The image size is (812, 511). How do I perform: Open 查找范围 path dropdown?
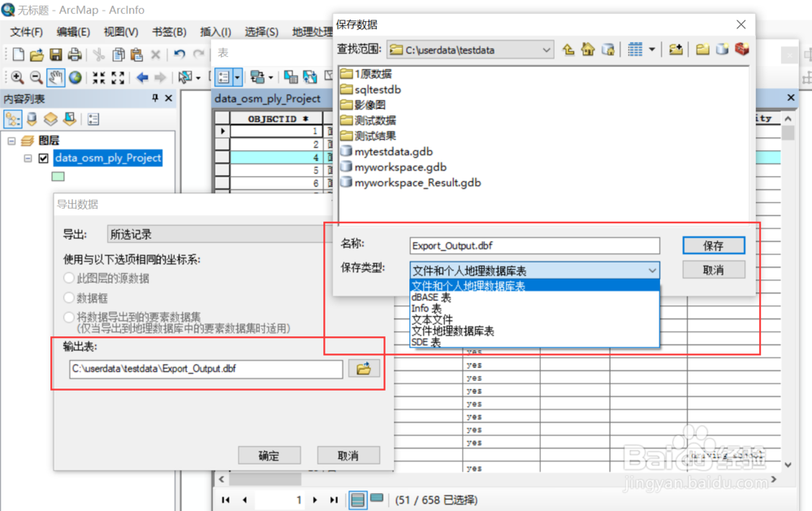click(546, 50)
